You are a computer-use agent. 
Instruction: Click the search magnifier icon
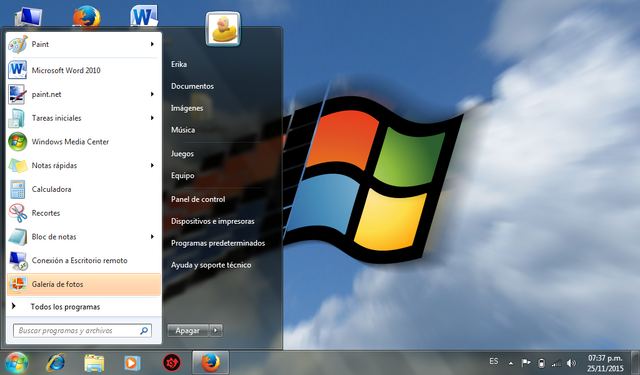144,331
